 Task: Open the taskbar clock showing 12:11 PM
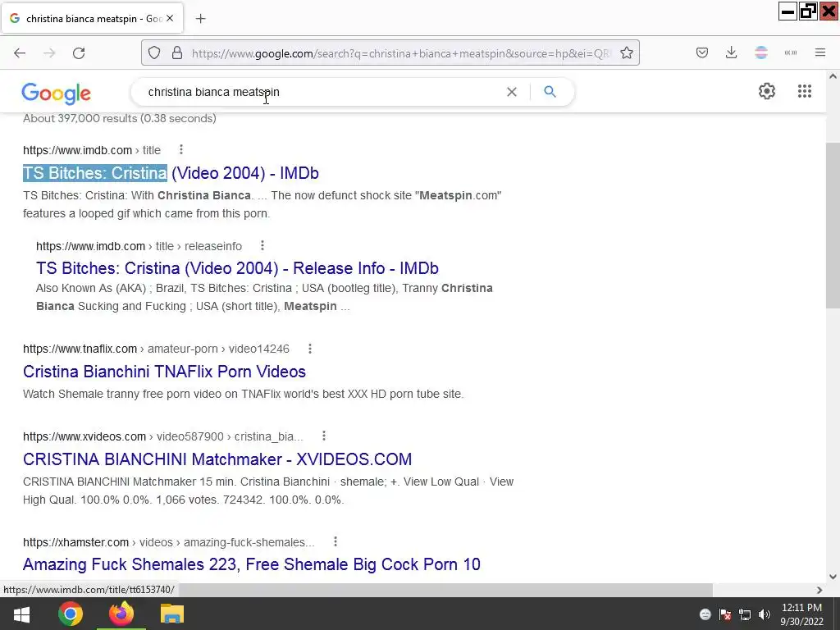(x=801, y=614)
